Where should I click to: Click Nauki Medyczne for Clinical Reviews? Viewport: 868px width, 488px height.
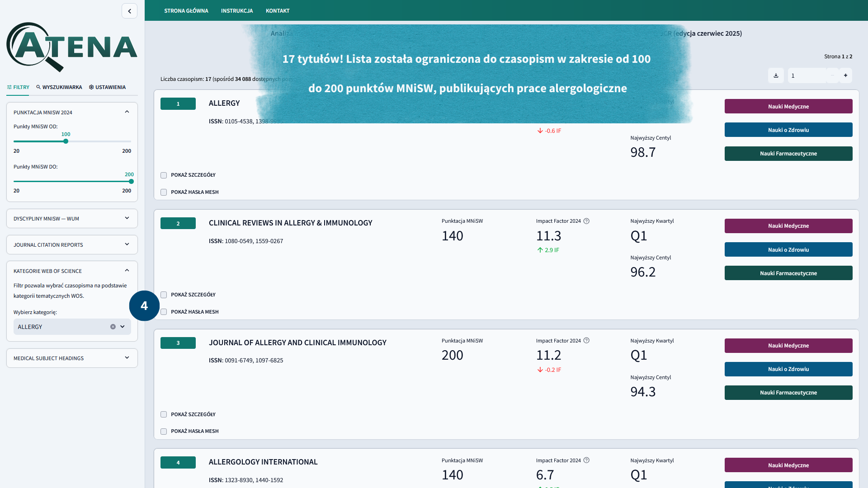pyautogui.click(x=788, y=226)
